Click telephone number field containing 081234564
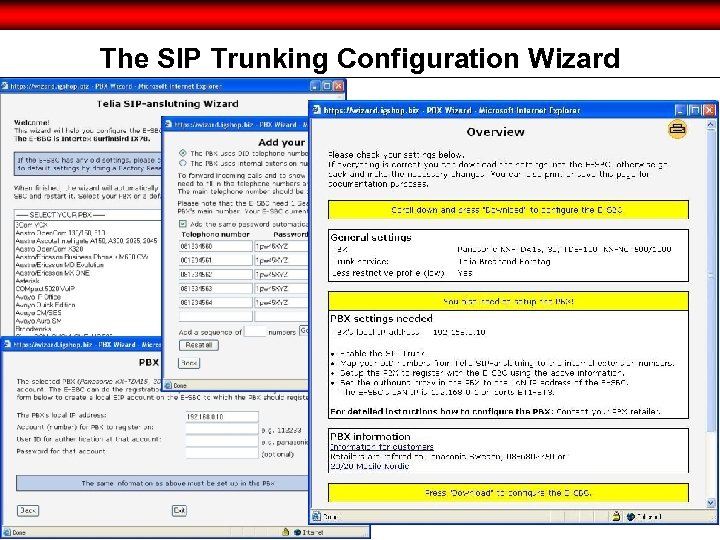 216,302
